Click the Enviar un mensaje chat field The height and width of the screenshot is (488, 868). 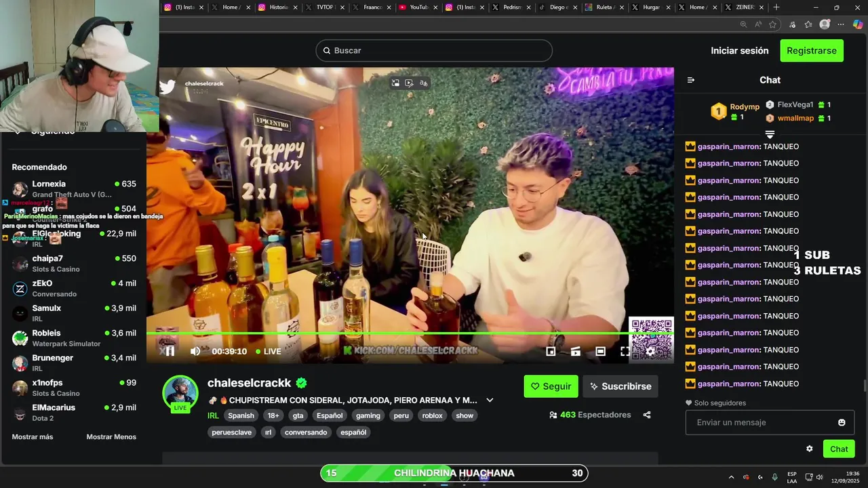point(770,422)
